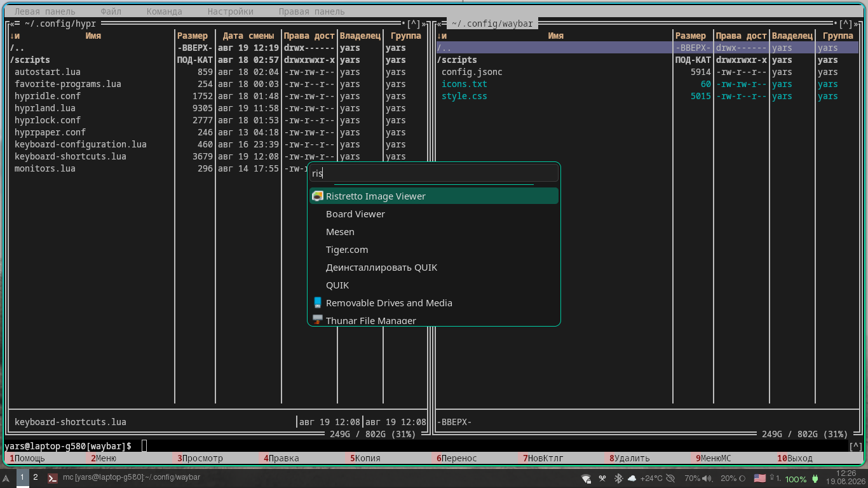Click the green battery plug icon
This screenshot has width=868, height=488.
pyautogui.click(x=815, y=478)
